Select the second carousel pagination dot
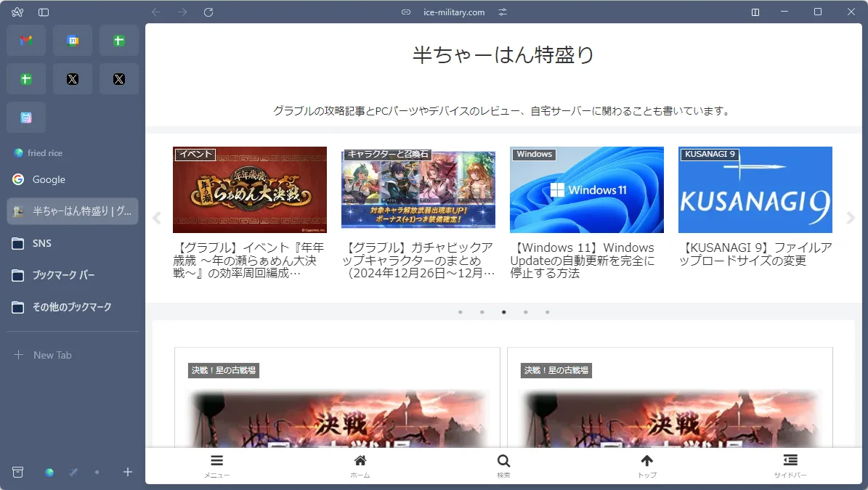The image size is (868, 490). click(482, 312)
